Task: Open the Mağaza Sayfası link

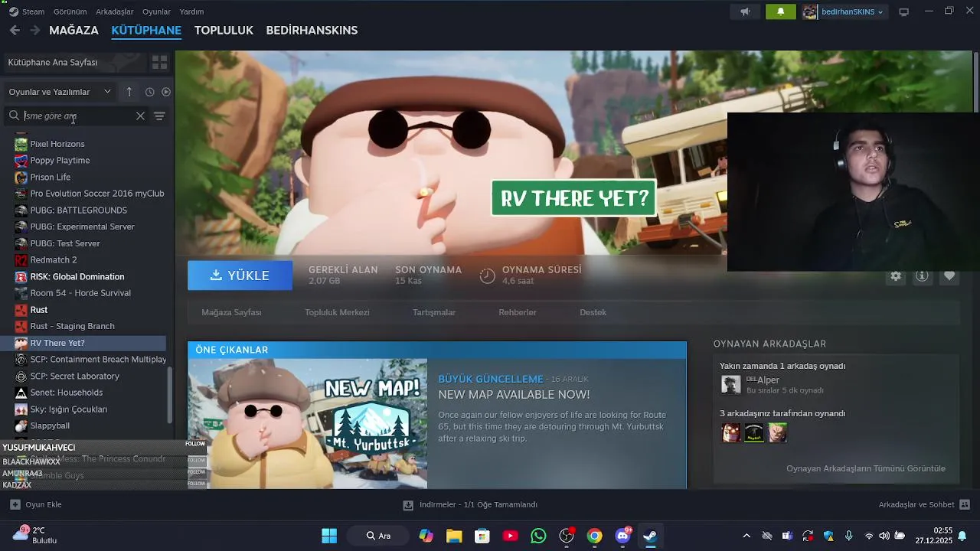Action: 231,312
